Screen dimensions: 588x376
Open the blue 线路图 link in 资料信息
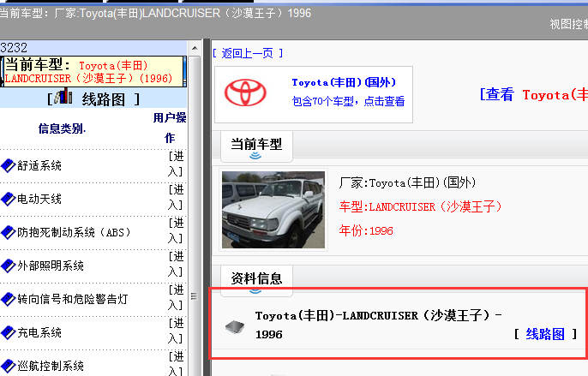[545, 334]
